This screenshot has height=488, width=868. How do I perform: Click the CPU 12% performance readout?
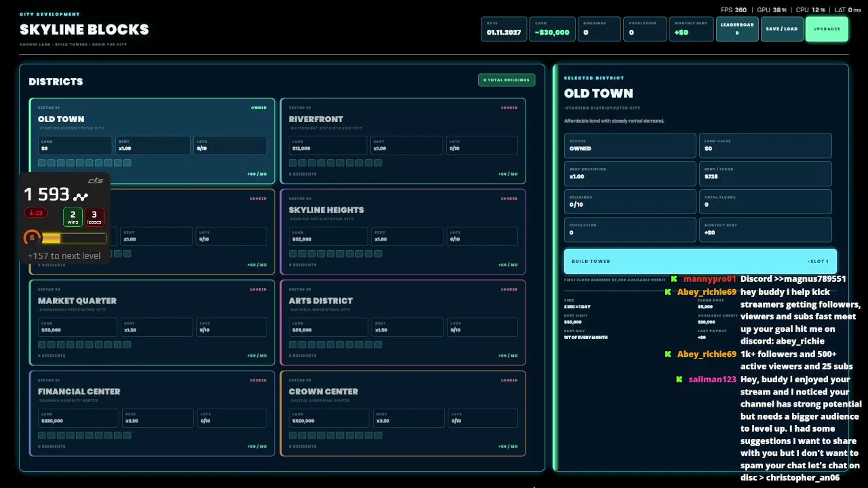pyautogui.click(x=811, y=10)
